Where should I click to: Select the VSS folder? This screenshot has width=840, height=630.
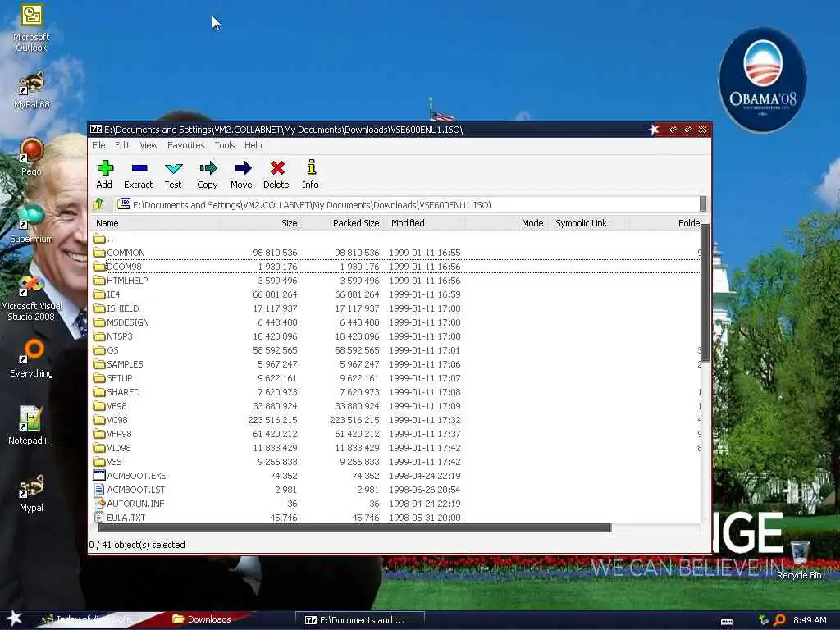pyautogui.click(x=107, y=461)
